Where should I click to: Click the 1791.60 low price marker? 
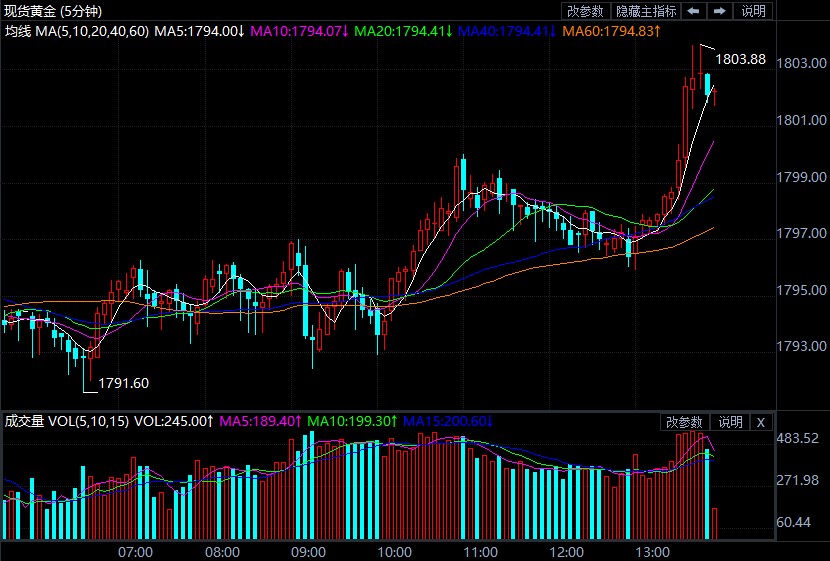pos(123,382)
